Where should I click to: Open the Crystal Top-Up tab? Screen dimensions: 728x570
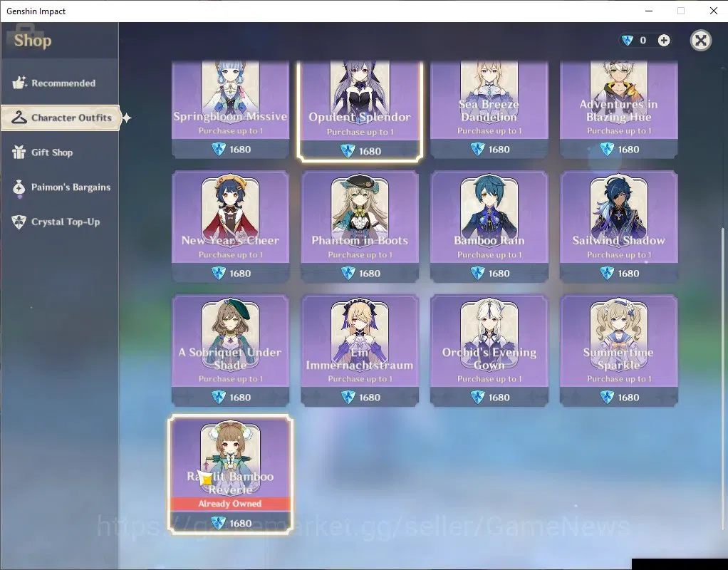pyautogui.click(x=59, y=222)
